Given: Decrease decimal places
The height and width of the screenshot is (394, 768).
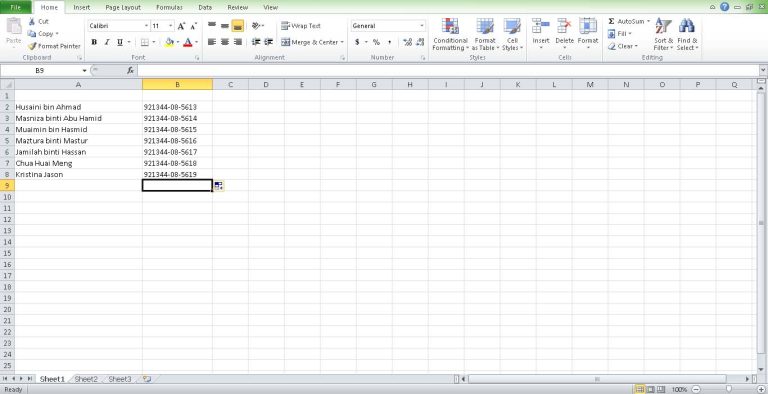Looking at the screenshot, I should point(420,42).
